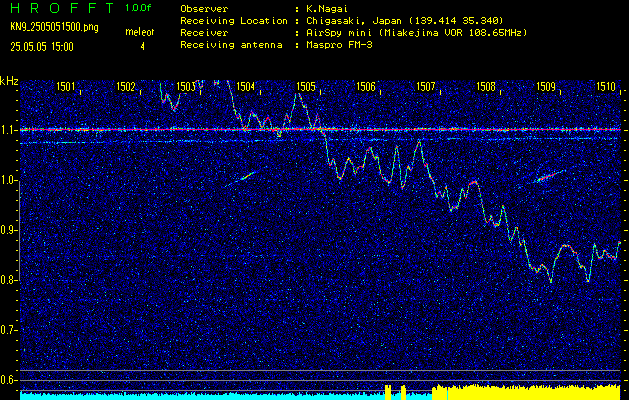Click the version label 1.00f
The image size is (629, 400).
(x=139, y=8)
